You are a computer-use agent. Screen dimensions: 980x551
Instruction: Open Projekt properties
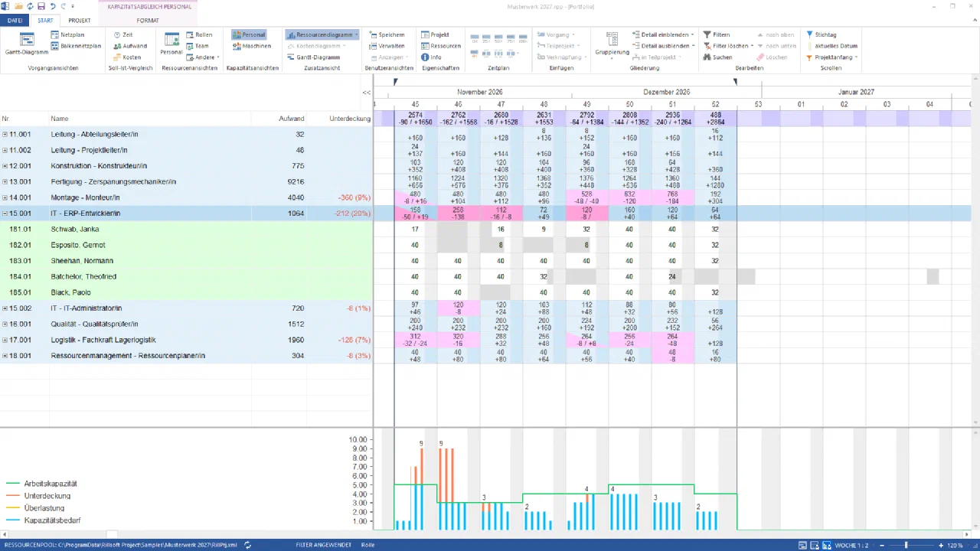click(435, 34)
